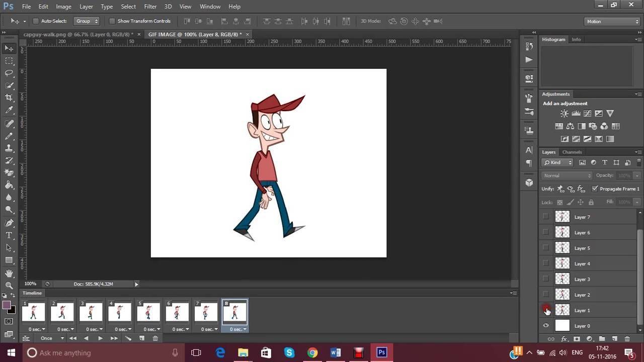
Task: Open the foreground color swatch
Action: coord(7,305)
